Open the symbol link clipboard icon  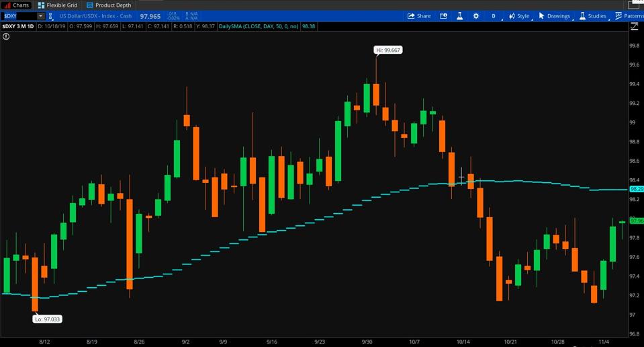coord(50,16)
